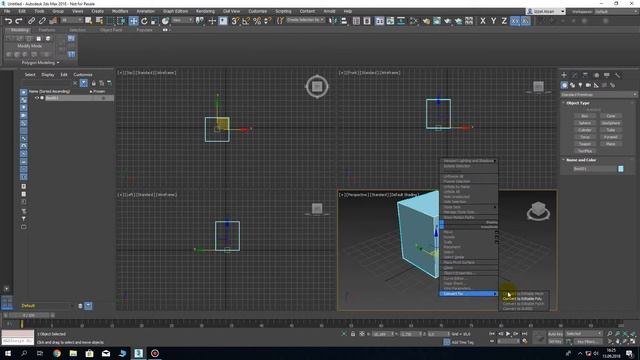The image size is (640, 360).
Task: Click the Select Object tool
Action: pos(89,20)
